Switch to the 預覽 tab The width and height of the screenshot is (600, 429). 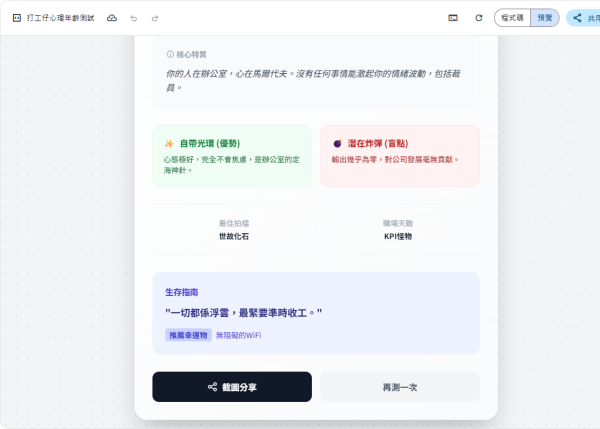pos(545,18)
